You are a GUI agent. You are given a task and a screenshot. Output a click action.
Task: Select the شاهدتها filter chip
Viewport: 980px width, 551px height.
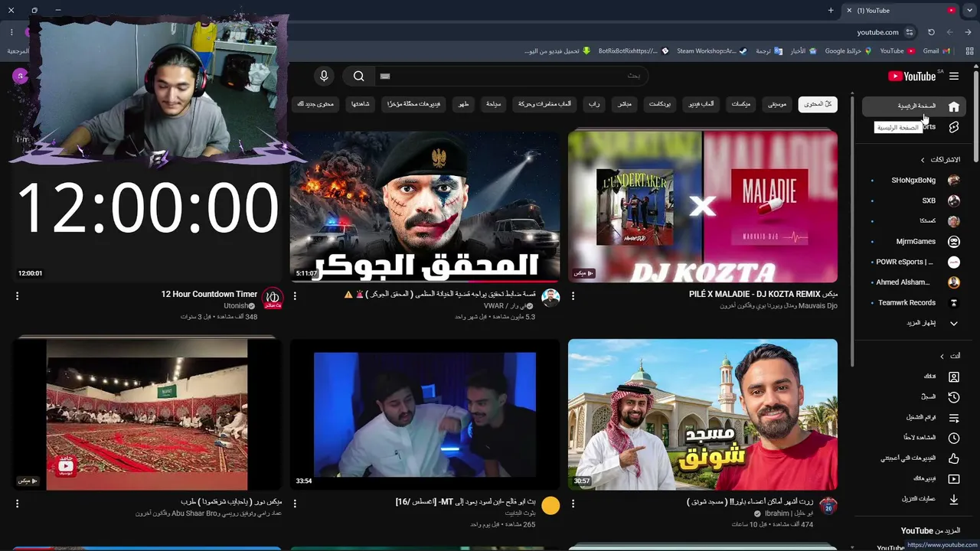[x=361, y=104]
